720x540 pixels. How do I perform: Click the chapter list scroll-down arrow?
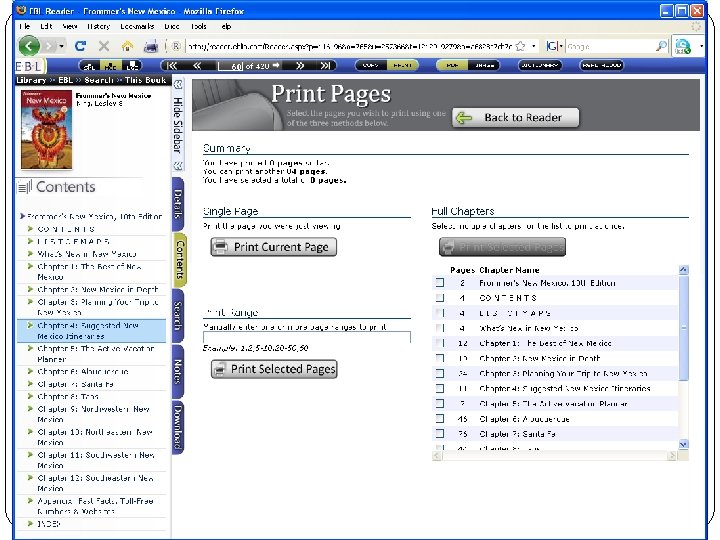click(x=683, y=444)
